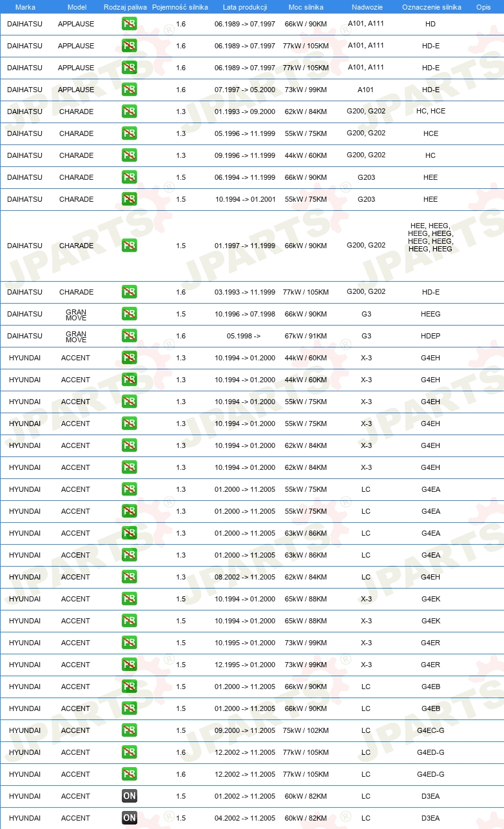
Task: Click the date cell 09.1996 -> 11.1999
Action: [x=245, y=155]
